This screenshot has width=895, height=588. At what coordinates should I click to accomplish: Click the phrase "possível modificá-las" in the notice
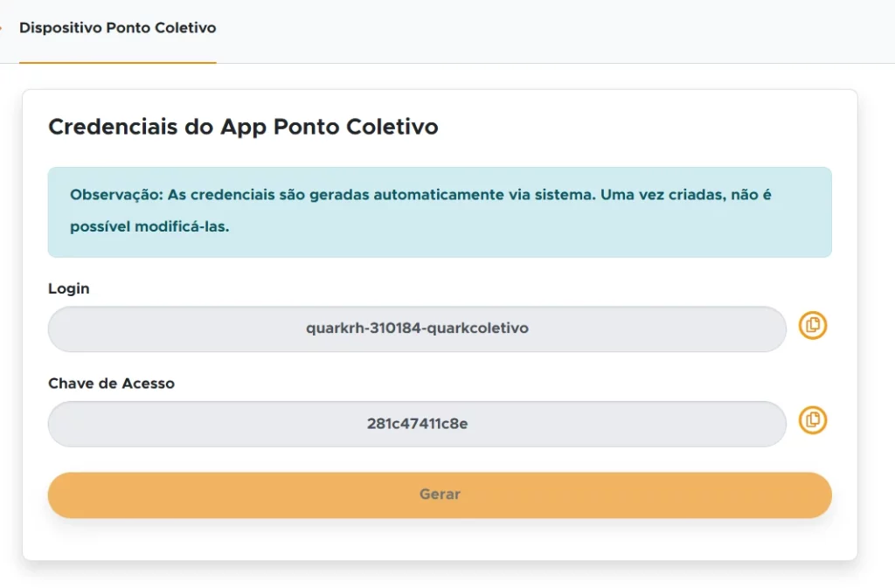tap(149, 227)
